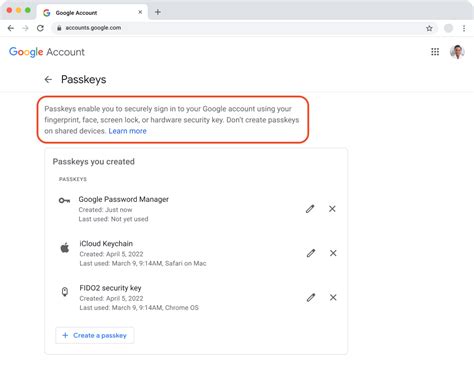Viewport: 474px width, 387px height.
Task: Edit the iCloud Keychain passkey name
Action: pyautogui.click(x=311, y=253)
